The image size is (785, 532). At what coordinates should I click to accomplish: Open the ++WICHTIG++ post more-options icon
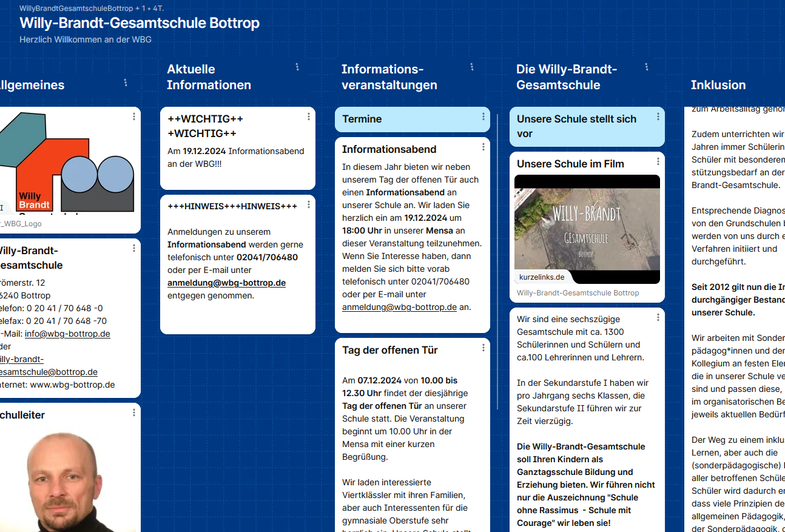[x=309, y=116]
